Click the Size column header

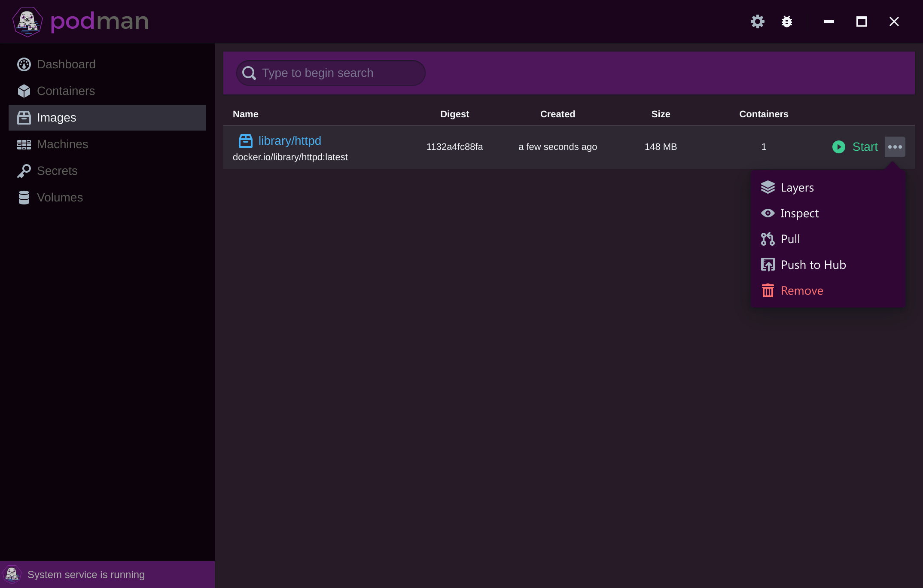[661, 114]
